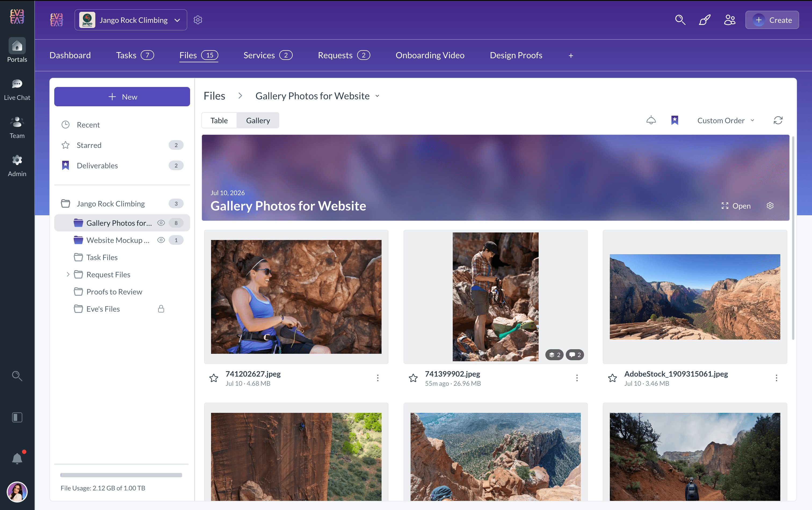Switch to the Tasks tab
This screenshot has width=812, height=510.
[135, 55]
